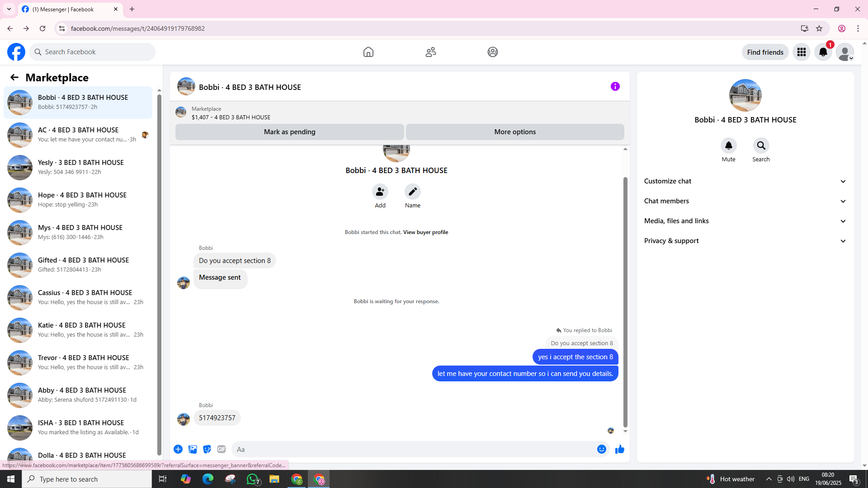This screenshot has width=868, height=488.
Task: Go back from Marketplace with the arrow
Action: coord(14,77)
